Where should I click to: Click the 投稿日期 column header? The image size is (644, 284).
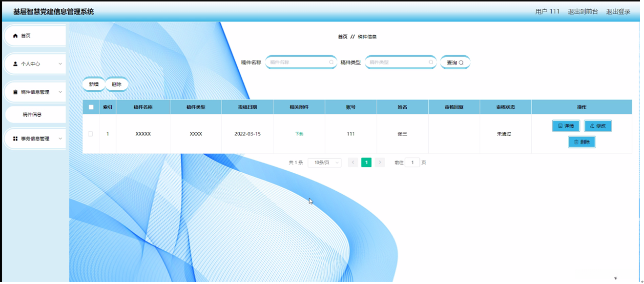click(x=248, y=107)
